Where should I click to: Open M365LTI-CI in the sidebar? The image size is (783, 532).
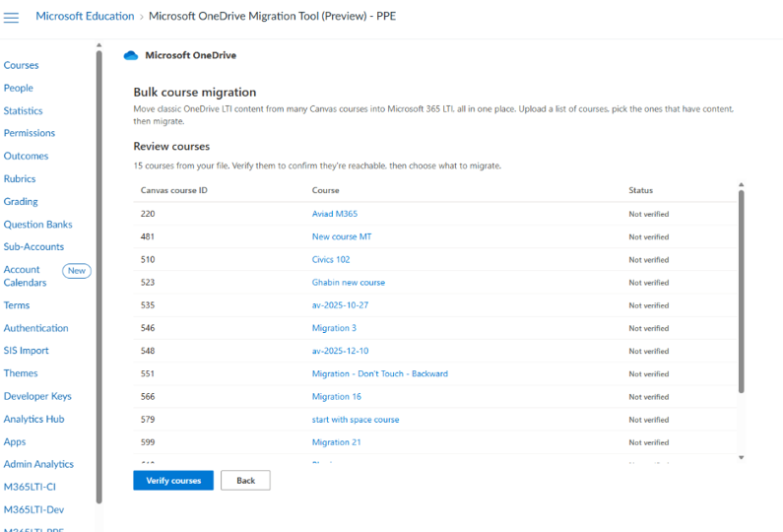click(30, 487)
